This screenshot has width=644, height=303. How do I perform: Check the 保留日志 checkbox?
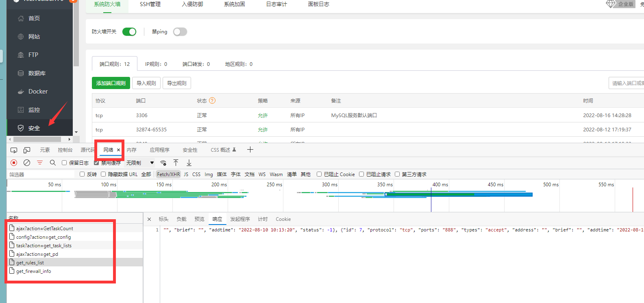[64, 163]
